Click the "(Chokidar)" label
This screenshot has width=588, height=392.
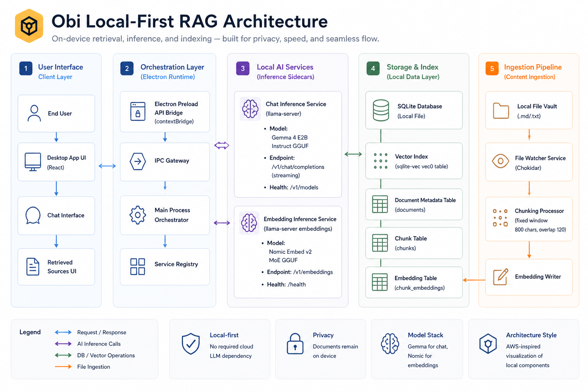(528, 168)
